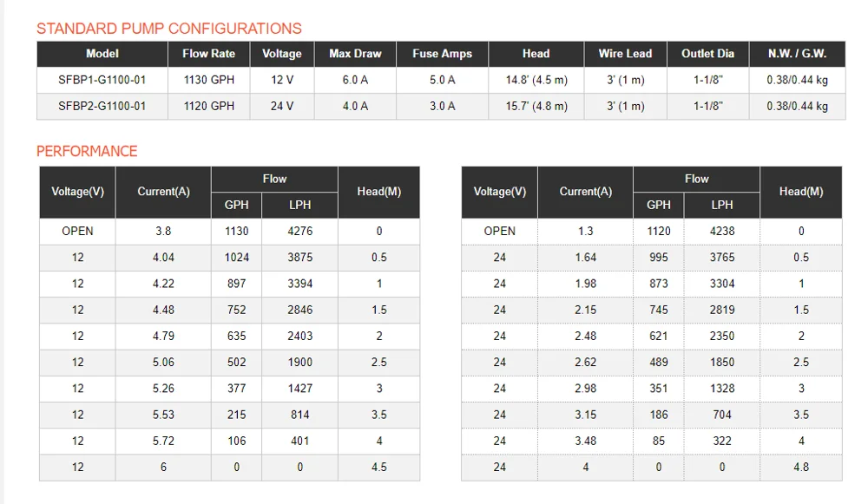The width and height of the screenshot is (868, 504).
Task: Click the 1130 GPH flow rate cell
Action: point(208,80)
